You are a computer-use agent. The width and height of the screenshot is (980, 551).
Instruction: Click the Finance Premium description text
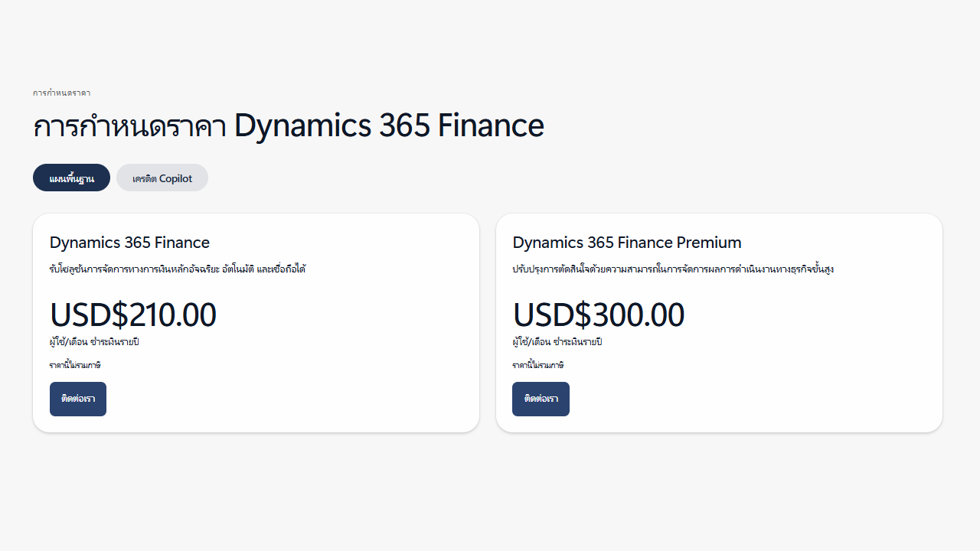pos(673,269)
